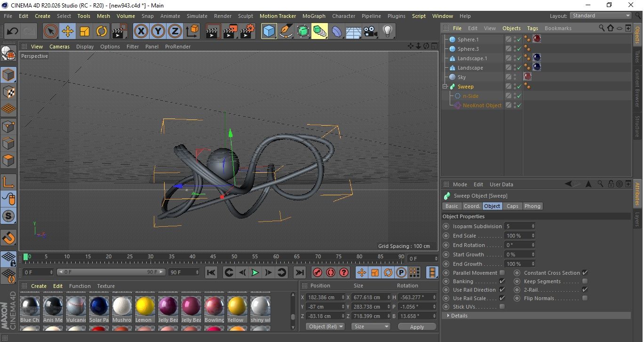Enable Snap magnet icon
644x342 pixels.
pyautogui.click(x=8, y=238)
